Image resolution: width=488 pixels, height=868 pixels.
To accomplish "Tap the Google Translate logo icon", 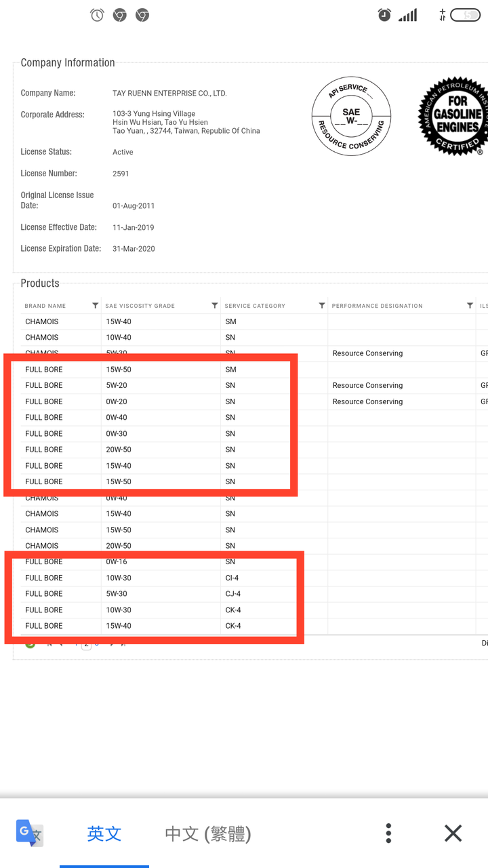I will tap(29, 833).
